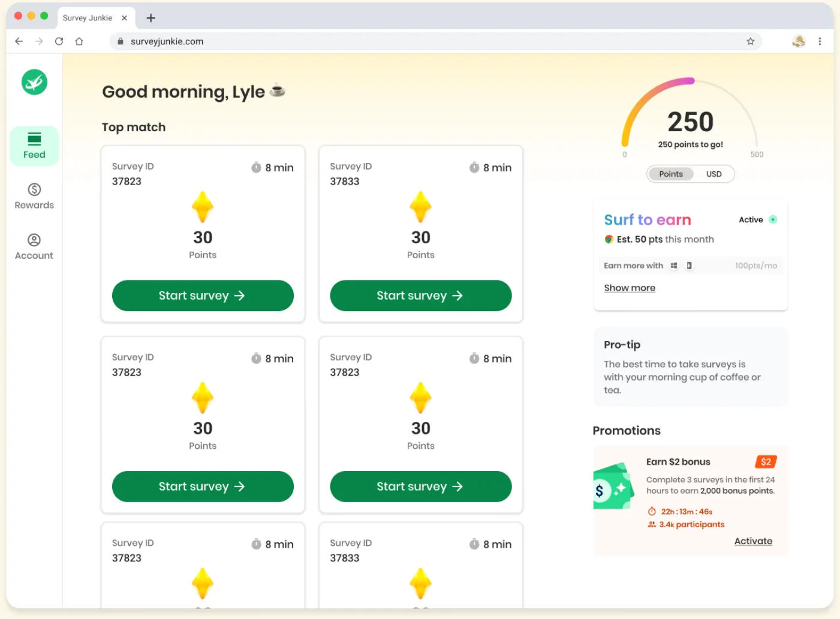This screenshot has height=619, width=840.
Task: Select the Survey Junkie browser tab
Action: tap(96, 18)
